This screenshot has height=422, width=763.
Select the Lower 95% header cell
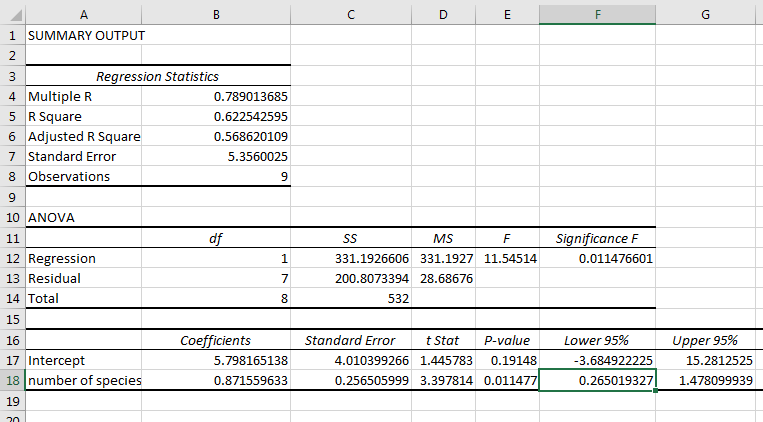pyautogui.click(x=598, y=340)
